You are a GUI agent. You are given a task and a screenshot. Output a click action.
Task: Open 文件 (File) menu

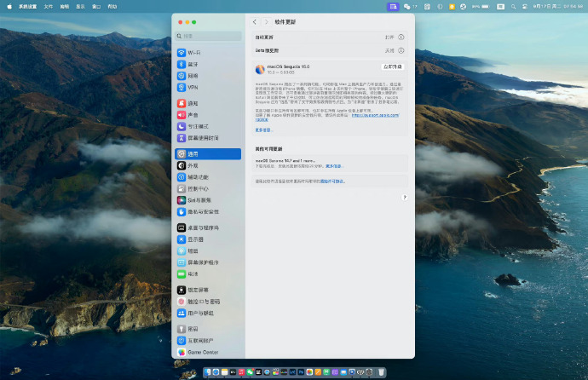(x=49, y=6)
